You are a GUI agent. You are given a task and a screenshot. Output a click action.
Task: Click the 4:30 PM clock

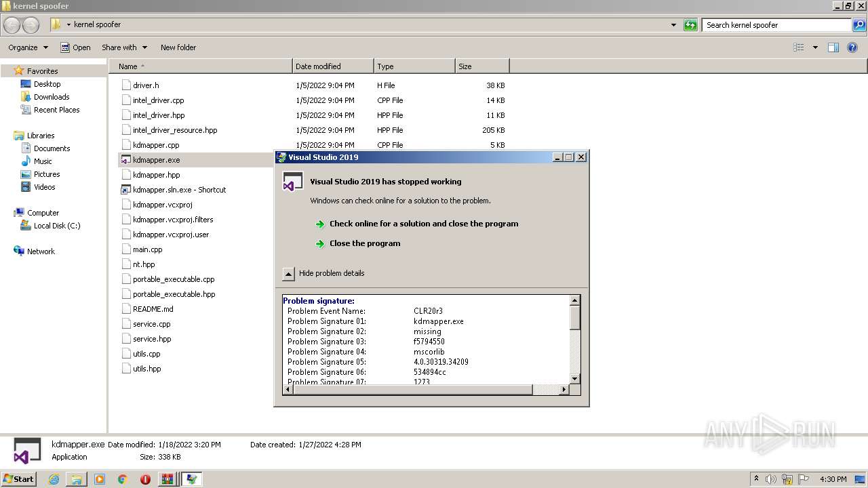[833, 479]
